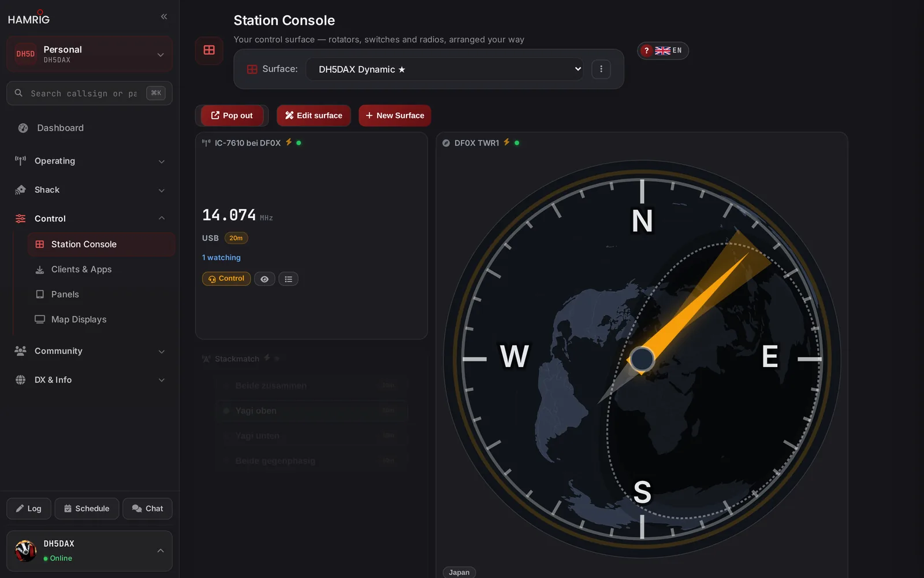Viewport: 924px width, 578px height.
Task: Select Station Console menu item
Action: click(102, 244)
